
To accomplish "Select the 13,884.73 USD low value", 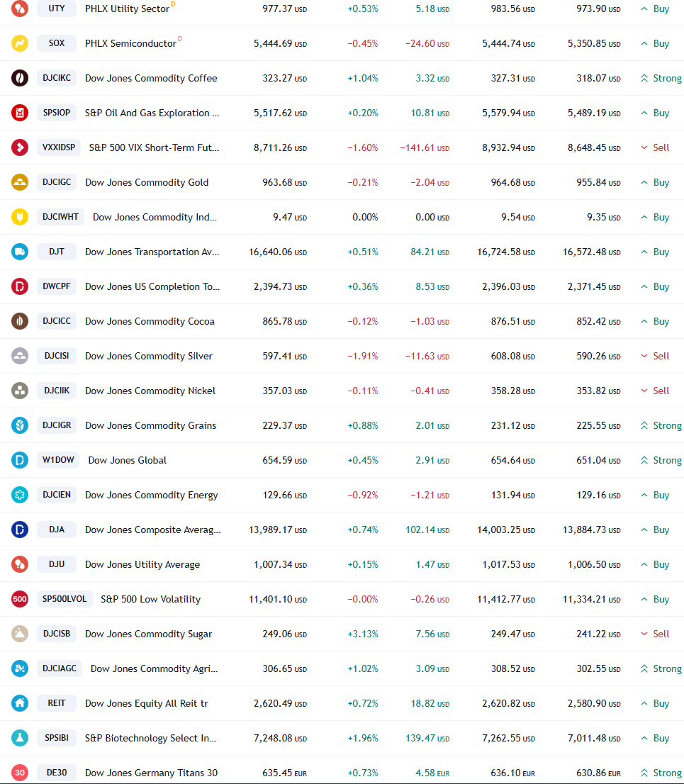I will (x=591, y=530).
